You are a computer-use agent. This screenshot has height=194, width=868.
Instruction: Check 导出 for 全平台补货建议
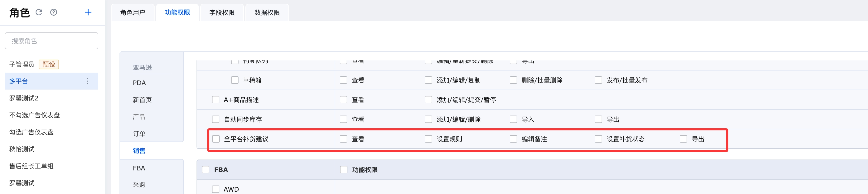coord(683,139)
